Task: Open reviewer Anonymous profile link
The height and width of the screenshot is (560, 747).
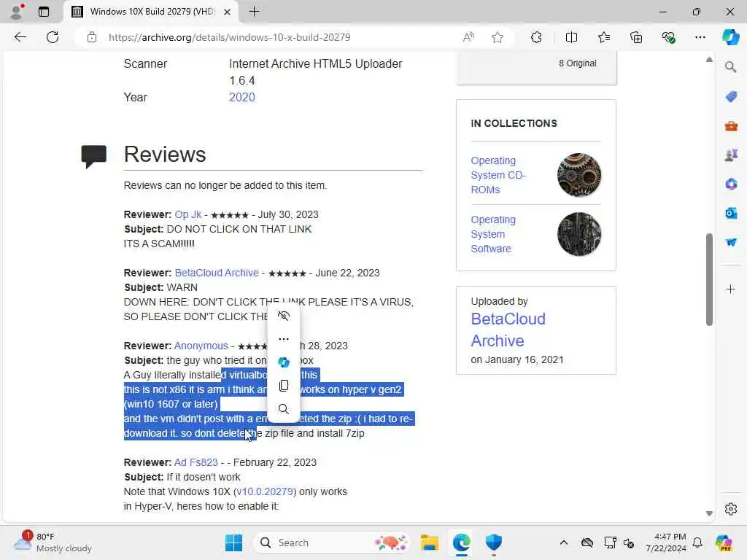Action: coord(201,346)
